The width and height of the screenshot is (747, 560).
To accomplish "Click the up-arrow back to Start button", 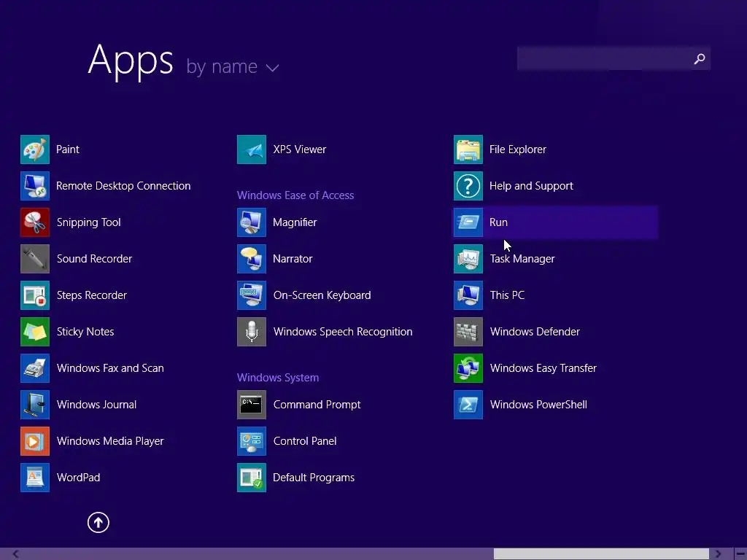I will coord(98,522).
